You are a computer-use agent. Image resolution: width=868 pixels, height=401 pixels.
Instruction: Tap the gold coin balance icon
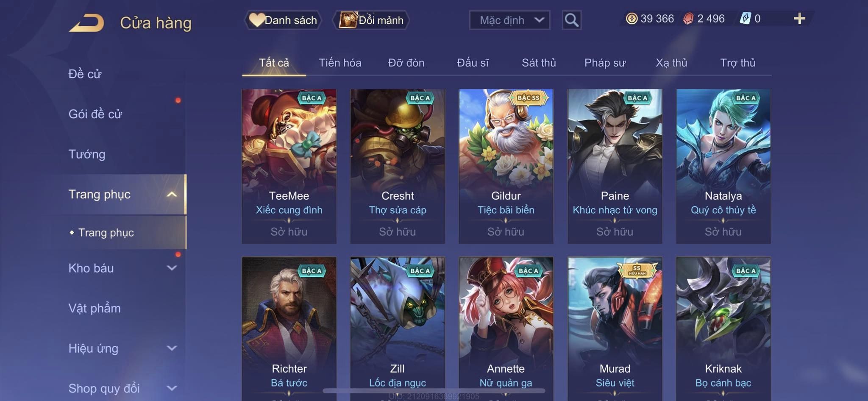coord(632,19)
